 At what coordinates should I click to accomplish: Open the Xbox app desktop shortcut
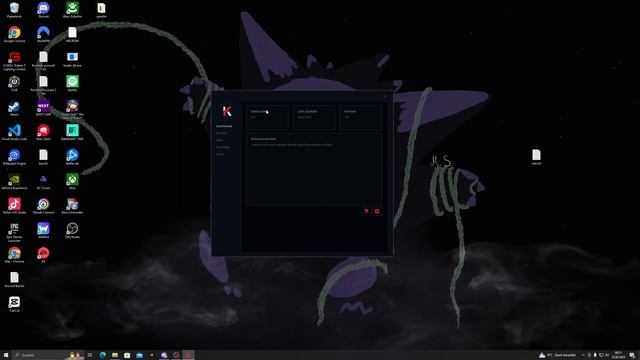(x=72, y=181)
